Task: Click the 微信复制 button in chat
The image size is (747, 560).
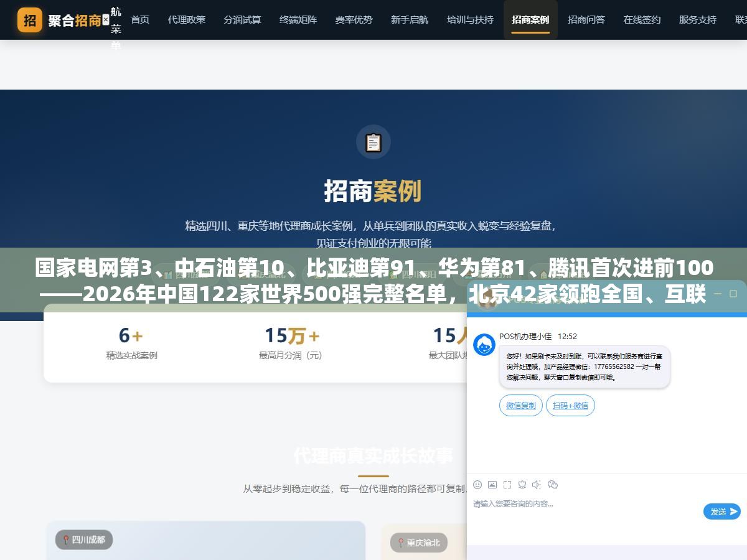Action: [521, 406]
